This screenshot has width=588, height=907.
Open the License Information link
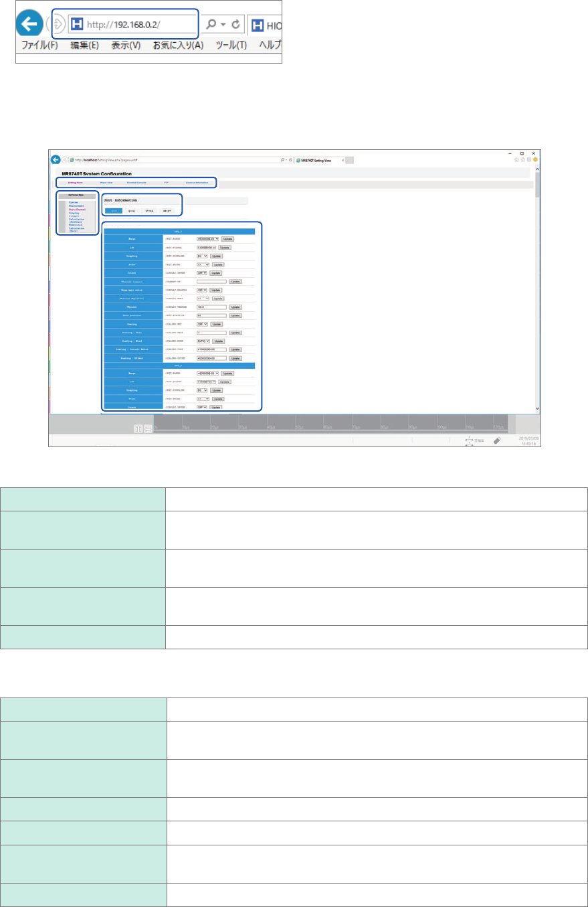[197, 182]
